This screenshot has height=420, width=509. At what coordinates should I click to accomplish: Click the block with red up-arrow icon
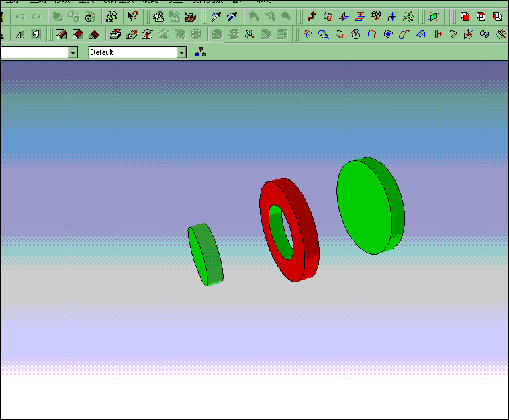click(115, 34)
